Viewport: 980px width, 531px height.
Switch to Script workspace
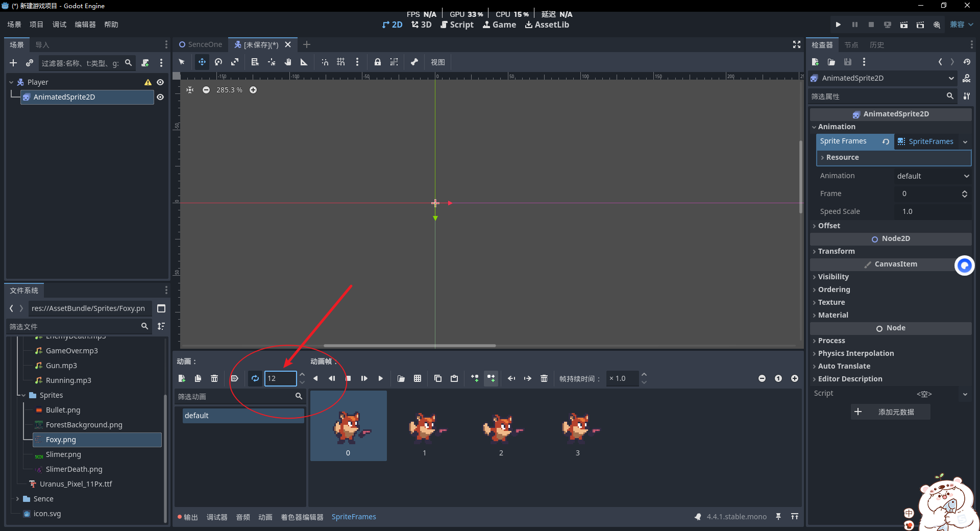[457, 25]
